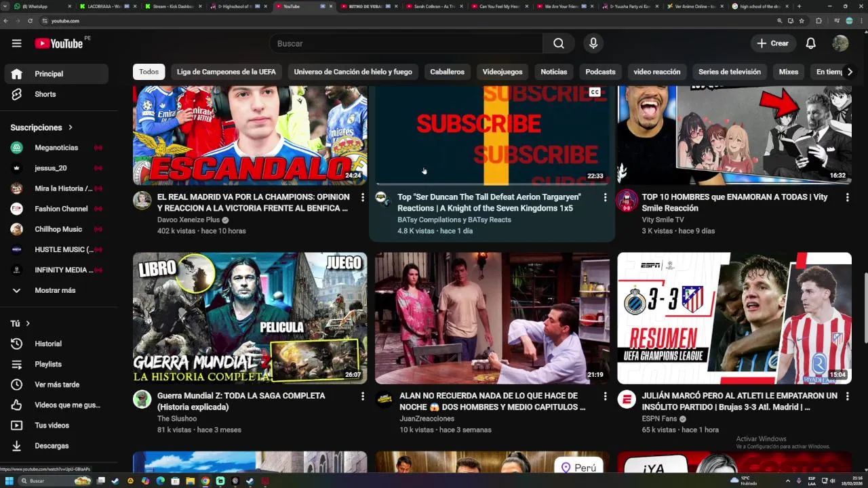Bookmark page with star icon
868x488 pixels.
click(802, 21)
